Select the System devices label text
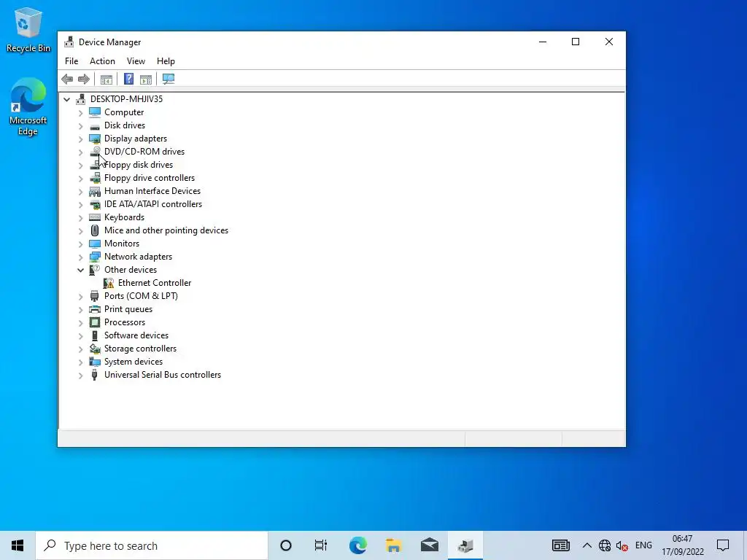The height and width of the screenshot is (560, 747). pyautogui.click(x=133, y=362)
